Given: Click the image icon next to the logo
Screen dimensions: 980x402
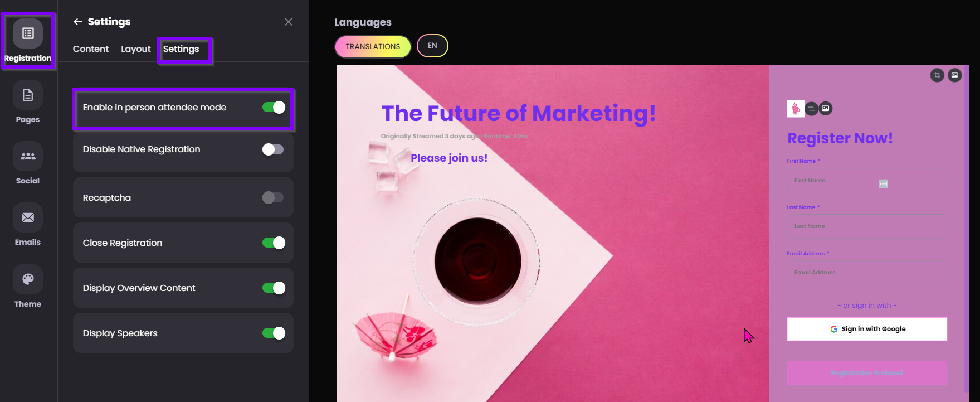Looking at the screenshot, I should tap(826, 108).
